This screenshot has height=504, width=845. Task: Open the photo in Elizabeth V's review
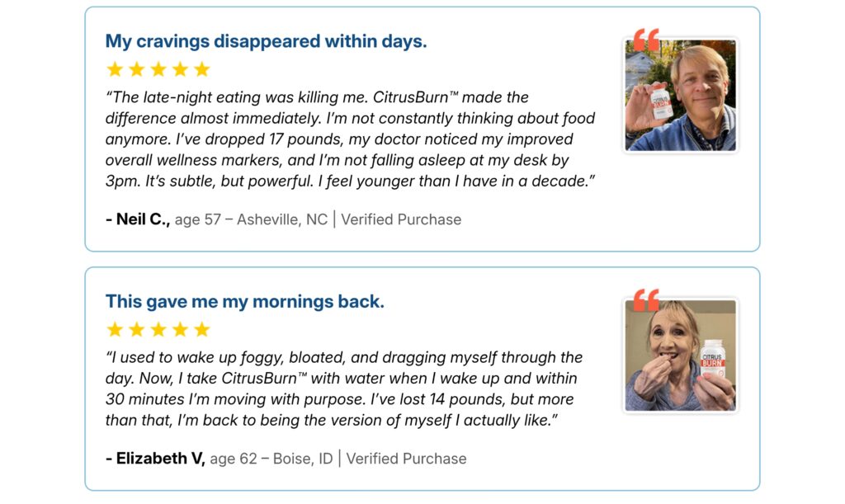pyautogui.click(x=681, y=356)
